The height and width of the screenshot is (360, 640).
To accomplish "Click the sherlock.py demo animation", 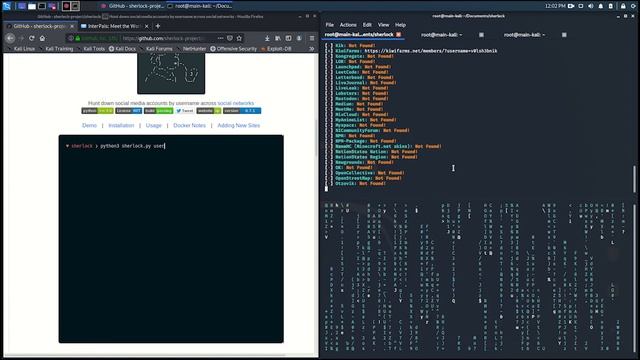I will tap(171, 239).
